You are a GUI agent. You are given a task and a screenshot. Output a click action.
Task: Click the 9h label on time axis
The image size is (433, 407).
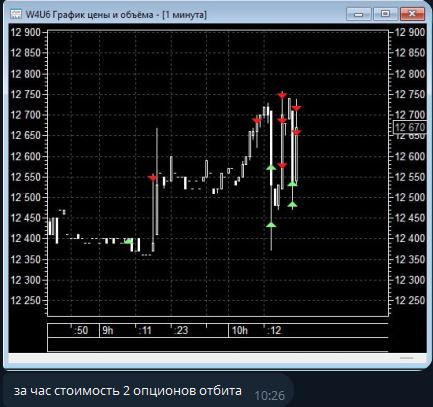[x=108, y=330]
